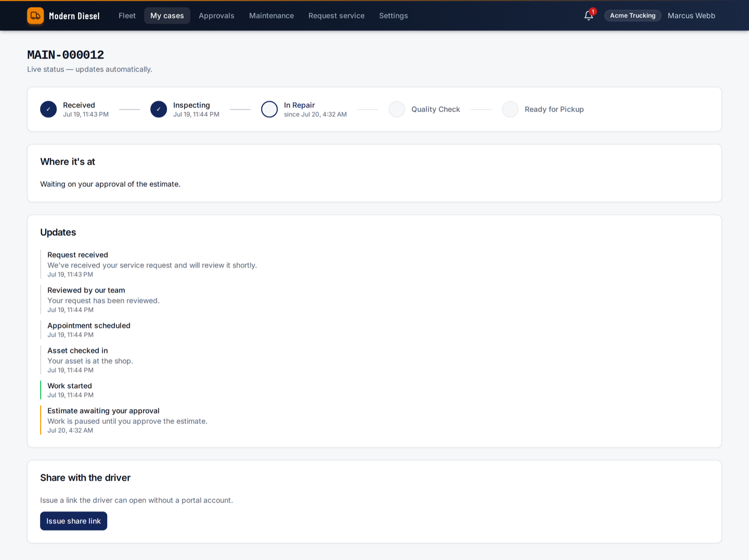
Task: Open the notifications bell icon
Action: point(589,15)
